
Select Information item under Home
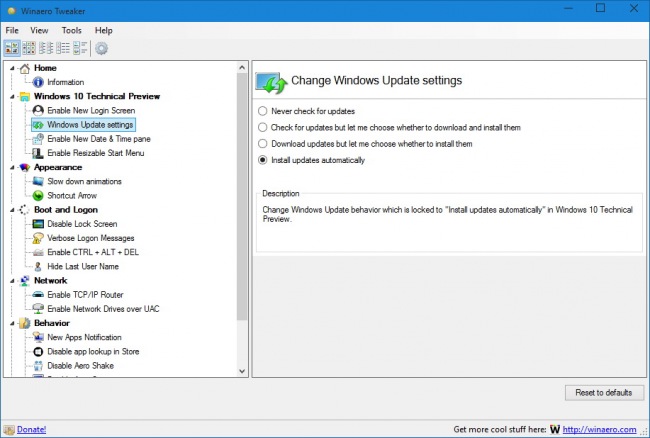point(65,82)
